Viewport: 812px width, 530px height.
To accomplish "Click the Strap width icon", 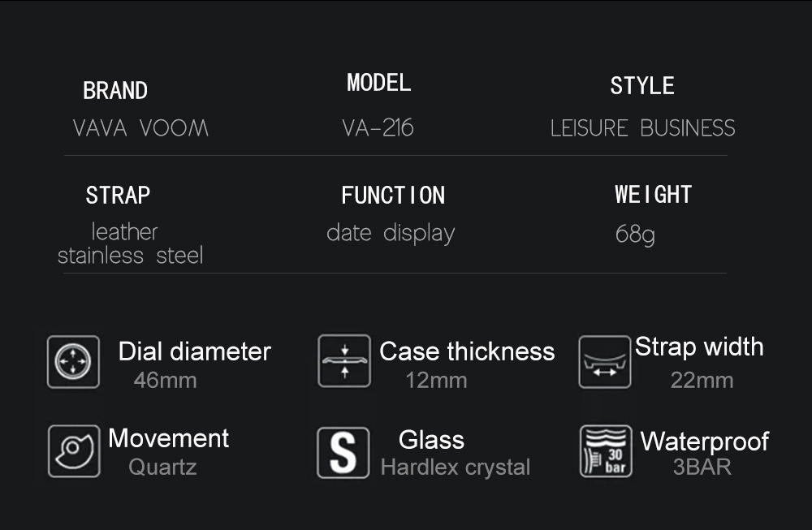I will pos(605,361).
